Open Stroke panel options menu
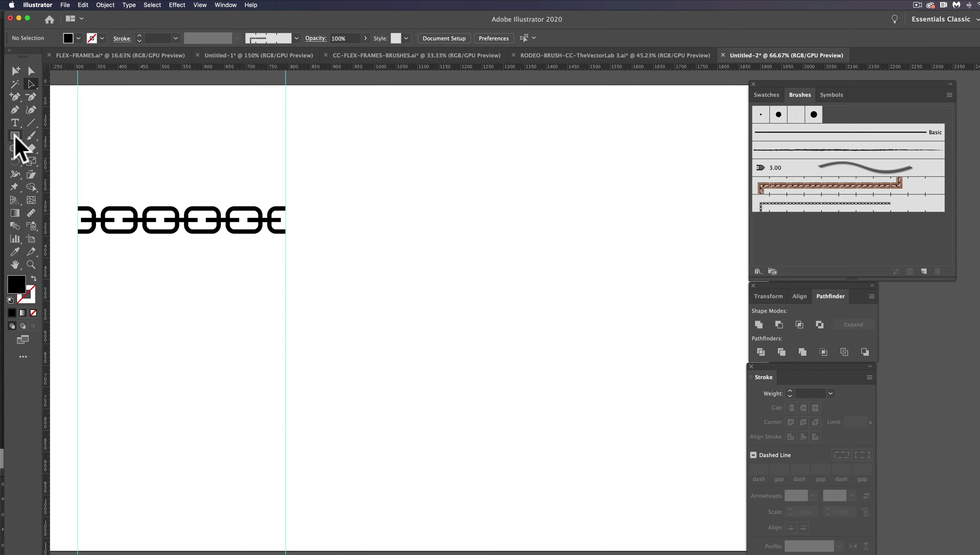 (x=869, y=377)
